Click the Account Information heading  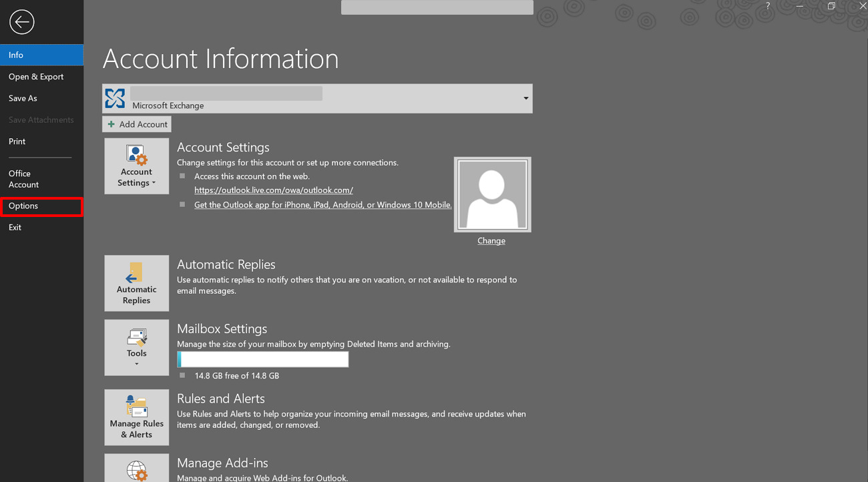[x=221, y=59]
